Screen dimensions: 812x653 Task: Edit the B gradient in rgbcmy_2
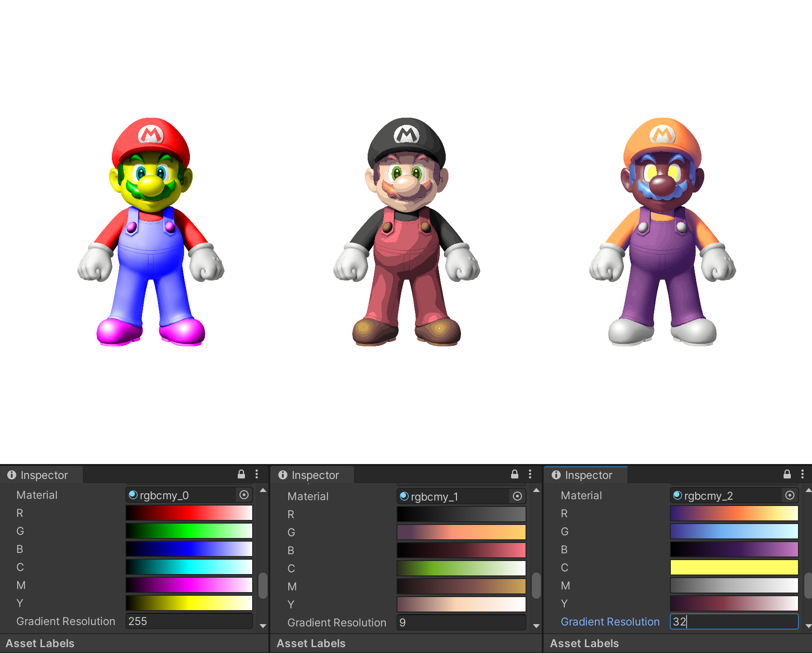point(734,549)
